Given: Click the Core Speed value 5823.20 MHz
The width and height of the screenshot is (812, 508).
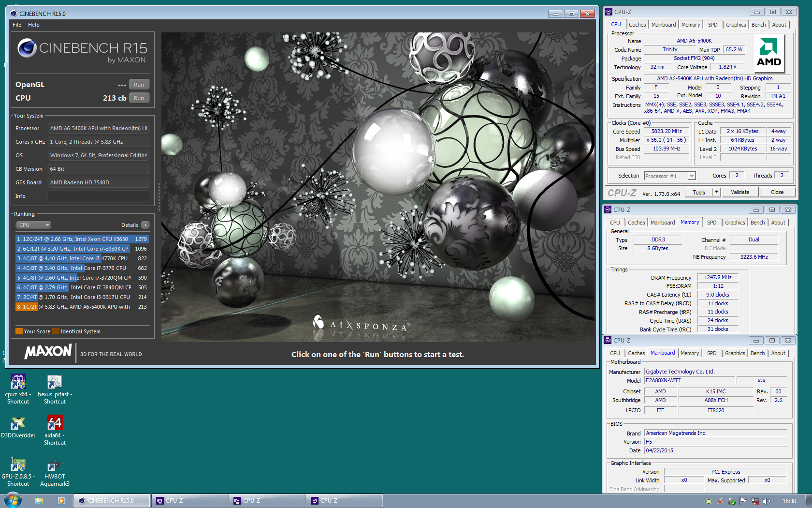Looking at the screenshot, I should coord(667,131).
